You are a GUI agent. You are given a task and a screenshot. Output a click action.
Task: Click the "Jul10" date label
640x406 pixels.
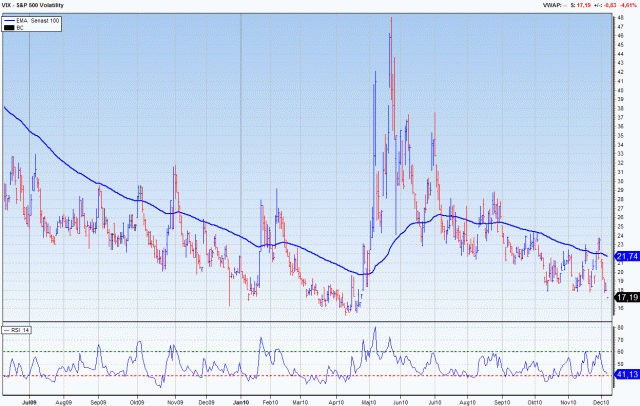[435, 402]
